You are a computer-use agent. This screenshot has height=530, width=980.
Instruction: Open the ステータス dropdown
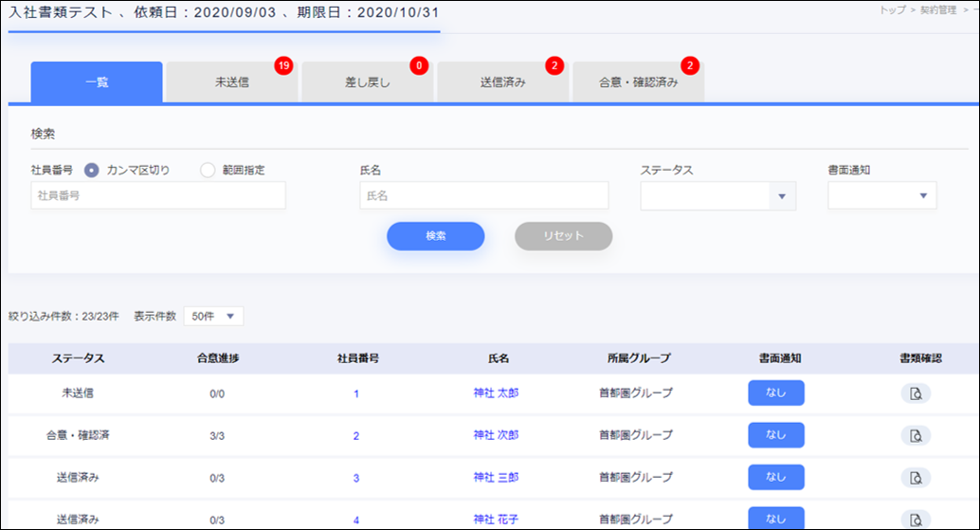coord(718,196)
